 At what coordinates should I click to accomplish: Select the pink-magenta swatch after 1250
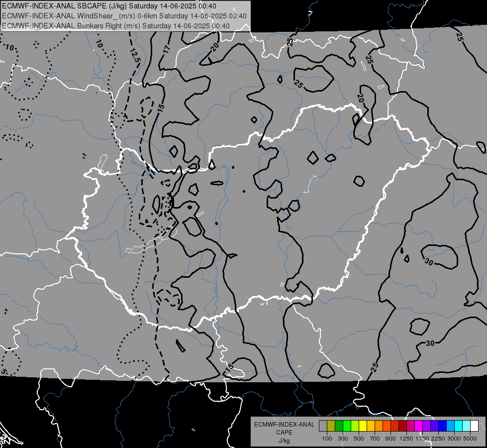coord(410,426)
